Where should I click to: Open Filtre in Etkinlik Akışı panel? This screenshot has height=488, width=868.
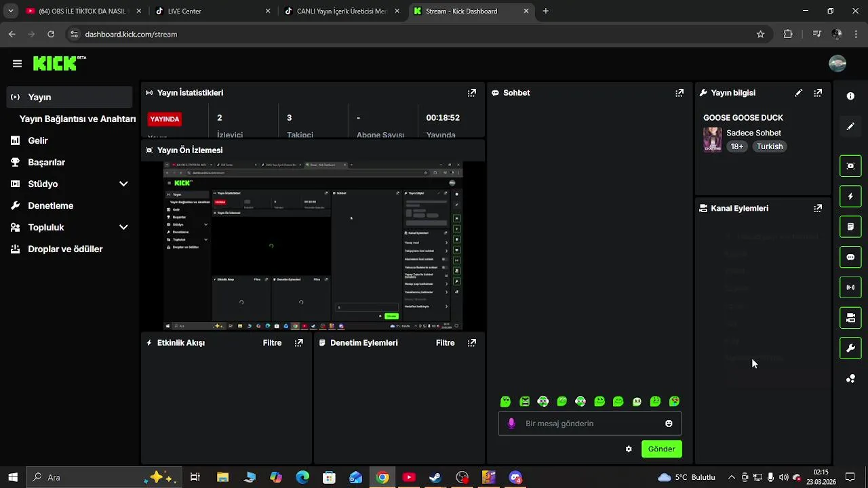pos(272,343)
